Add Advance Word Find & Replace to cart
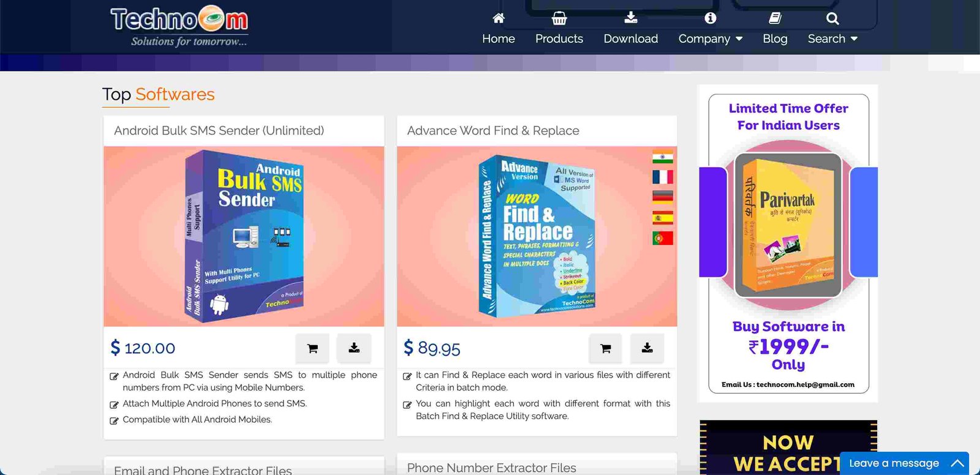Image resolution: width=980 pixels, height=475 pixels. [x=606, y=348]
